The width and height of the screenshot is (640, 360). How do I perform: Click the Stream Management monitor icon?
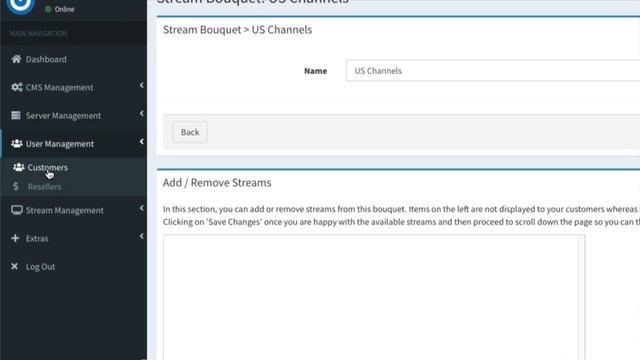pos(17,210)
